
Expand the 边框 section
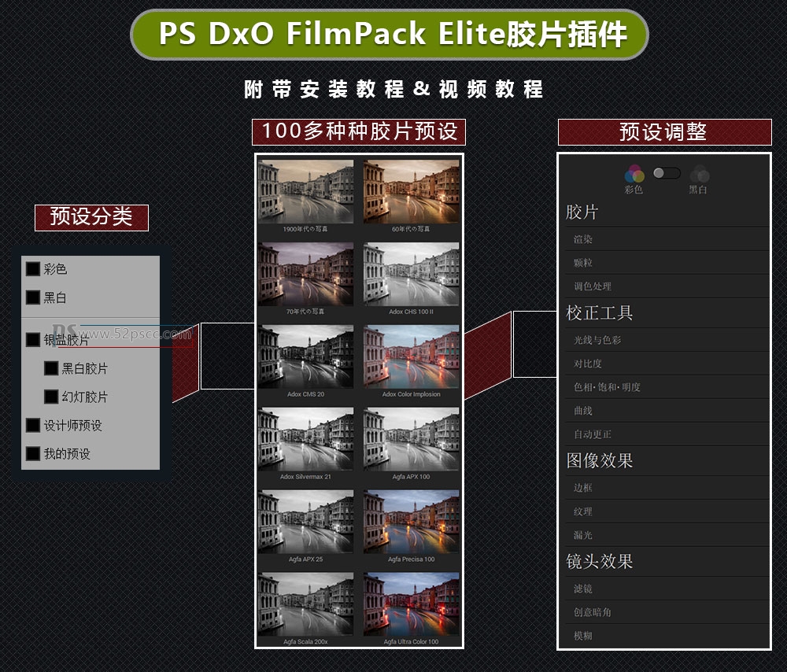coord(667,487)
